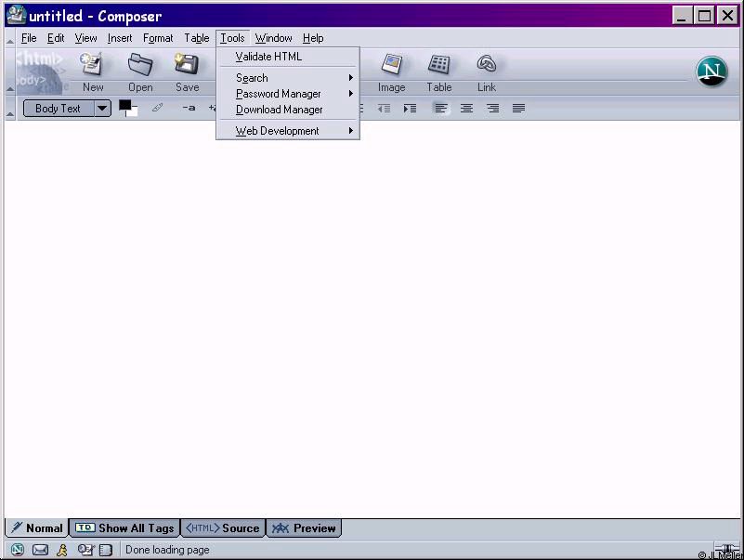
Task: Align text left
Action: point(441,109)
